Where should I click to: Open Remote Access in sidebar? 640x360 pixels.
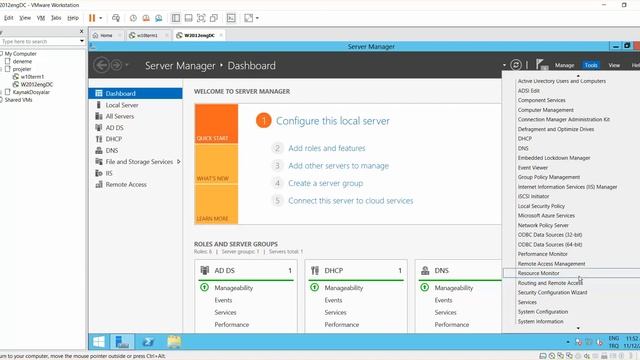126,184
